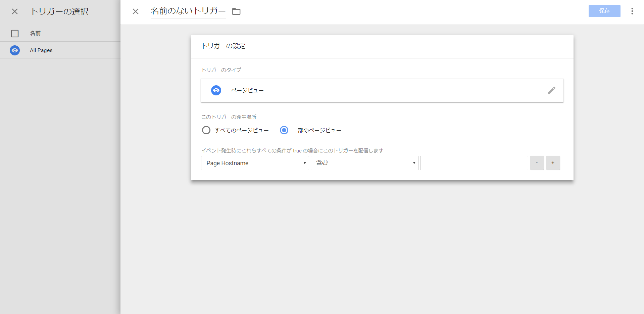The height and width of the screenshot is (314, 644).
Task: Select 一部のページビュー radio button
Action: pos(284,130)
